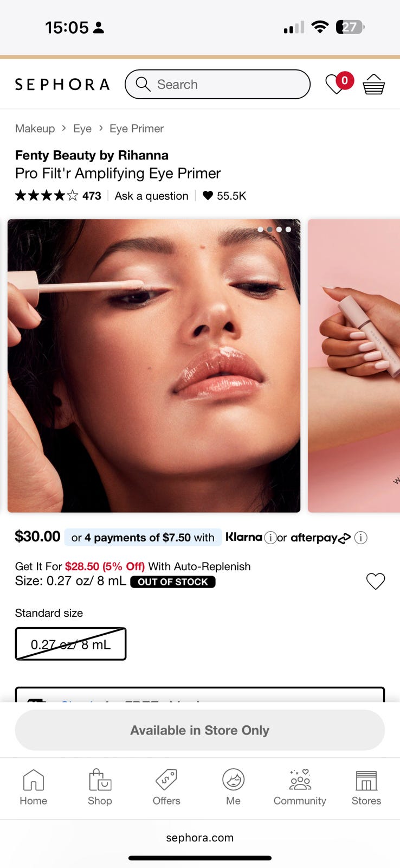
Task: Add the product to Loves via heart outline
Action: point(376,581)
